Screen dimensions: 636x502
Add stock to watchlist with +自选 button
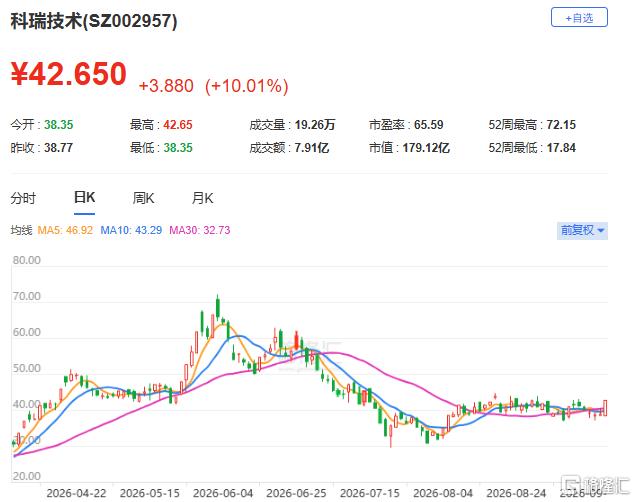[x=579, y=17]
